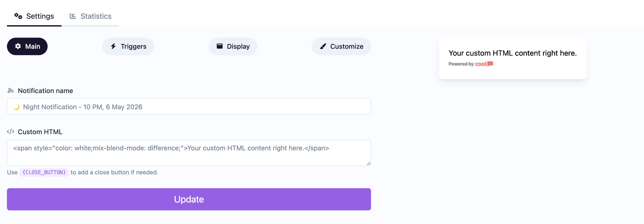Focus the Notification name input field
Viewport: 644px width, 224px height.
tap(189, 106)
